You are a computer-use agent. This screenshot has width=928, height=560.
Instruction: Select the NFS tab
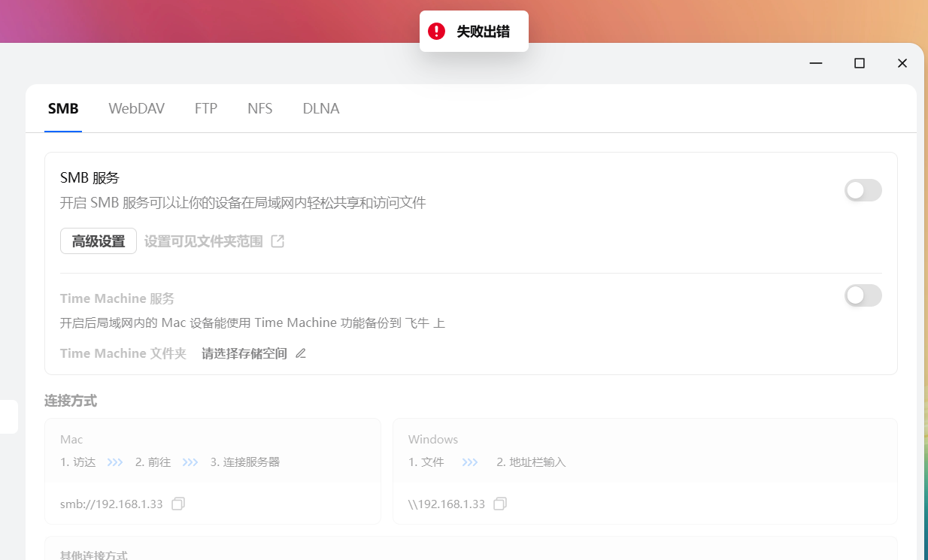click(259, 108)
